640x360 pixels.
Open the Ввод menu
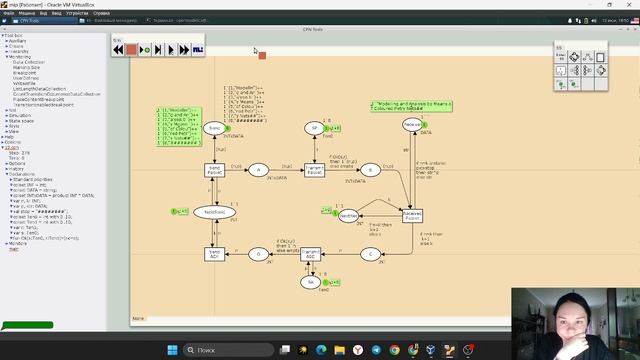56,13
